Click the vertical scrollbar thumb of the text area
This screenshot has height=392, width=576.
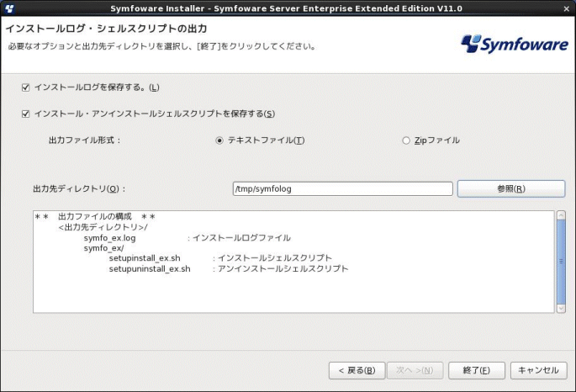(x=561, y=262)
